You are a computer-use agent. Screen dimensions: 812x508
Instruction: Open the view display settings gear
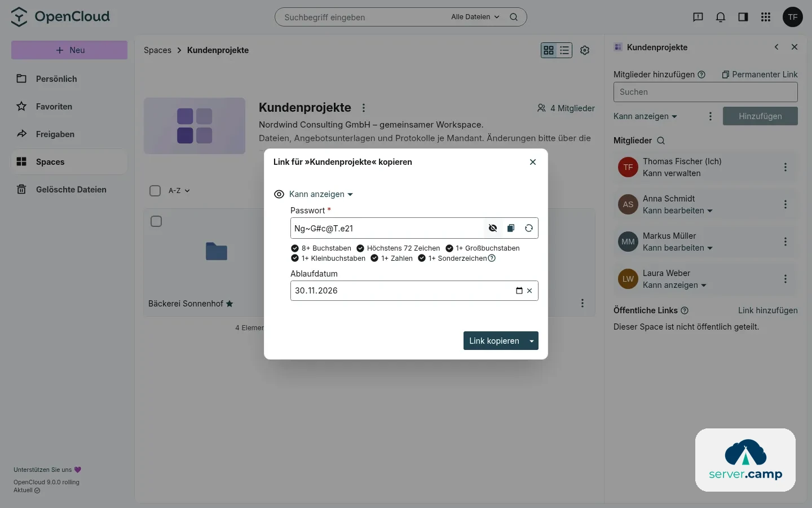pyautogui.click(x=585, y=50)
